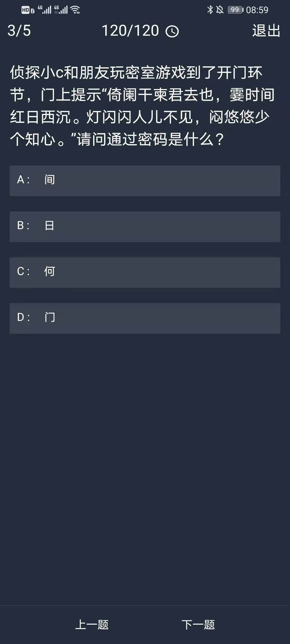Click the countdown clock icon beside 120/120
The image size is (290, 644).
pyautogui.click(x=172, y=31)
